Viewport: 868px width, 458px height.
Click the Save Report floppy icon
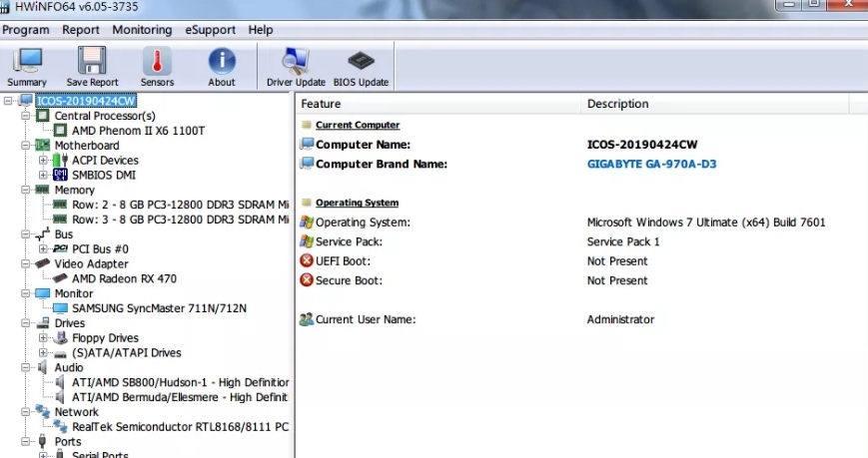click(x=92, y=66)
